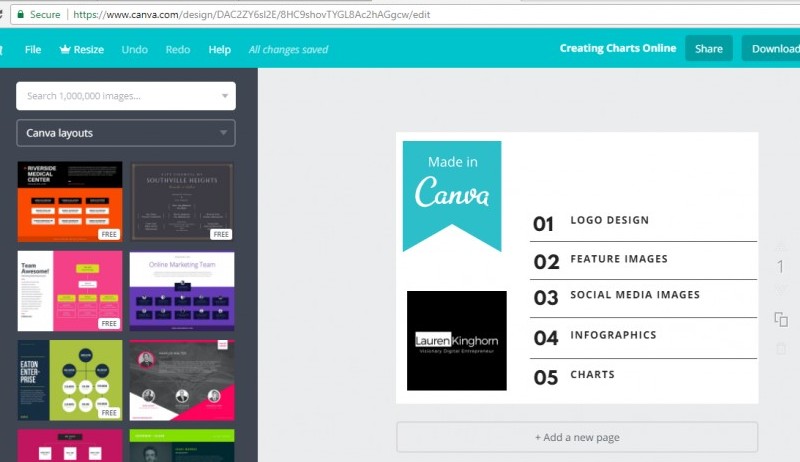Click the Lauren Kinghorn black logo image
This screenshot has height=462, width=800.
(457, 341)
